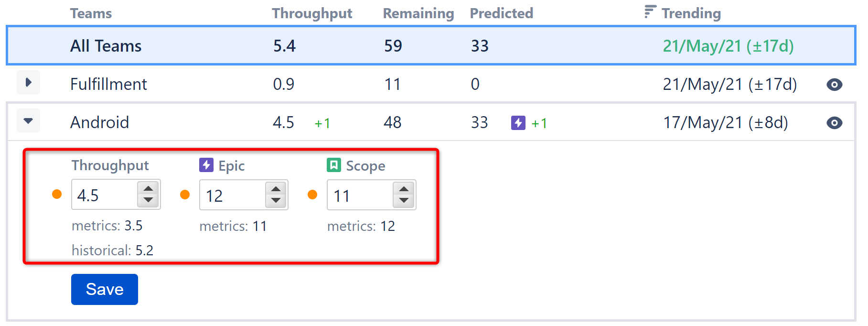
Task: Click the orange dot beside the Throughput field
Action: tap(57, 194)
